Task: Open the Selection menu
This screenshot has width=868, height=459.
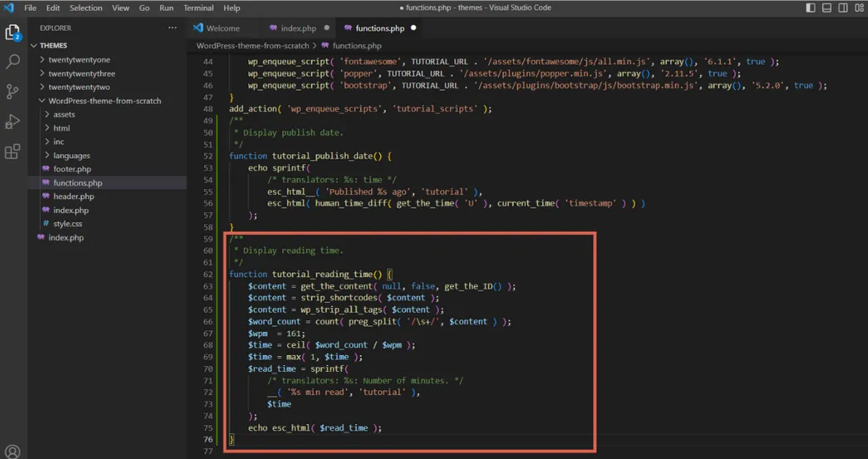Action: click(86, 7)
